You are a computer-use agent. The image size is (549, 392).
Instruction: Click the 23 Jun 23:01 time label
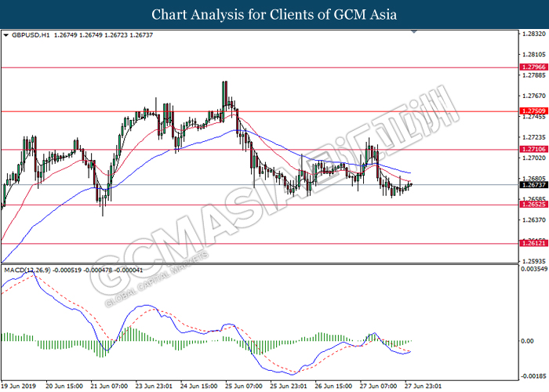coord(154,386)
